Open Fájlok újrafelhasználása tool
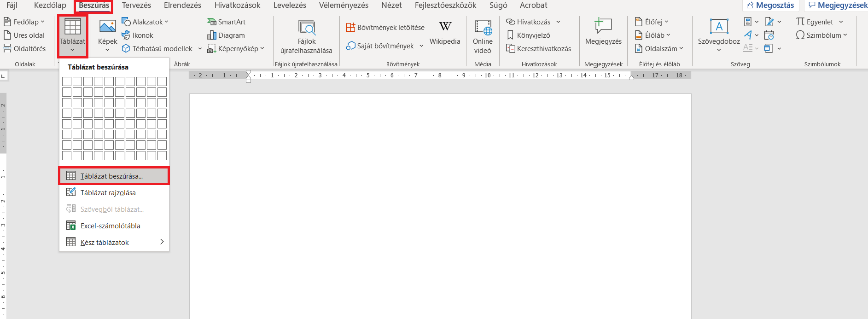Image resolution: width=868 pixels, height=319 pixels. click(x=306, y=36)
